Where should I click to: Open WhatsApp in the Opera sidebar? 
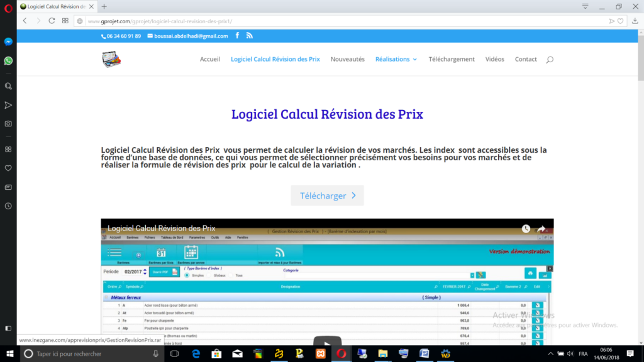[x=8, y=61]
